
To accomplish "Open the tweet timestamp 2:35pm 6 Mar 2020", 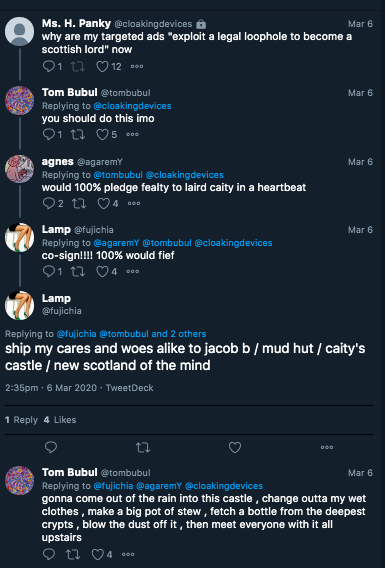I will (51, 388).
